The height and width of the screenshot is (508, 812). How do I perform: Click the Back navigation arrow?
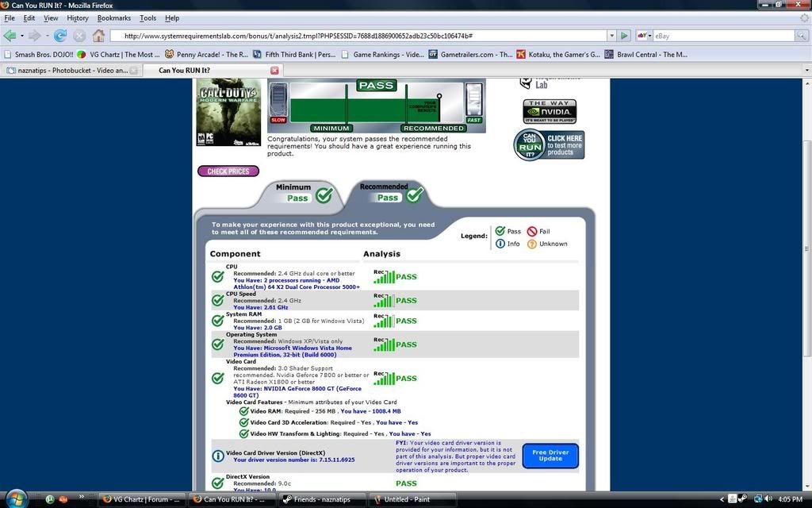10,36
